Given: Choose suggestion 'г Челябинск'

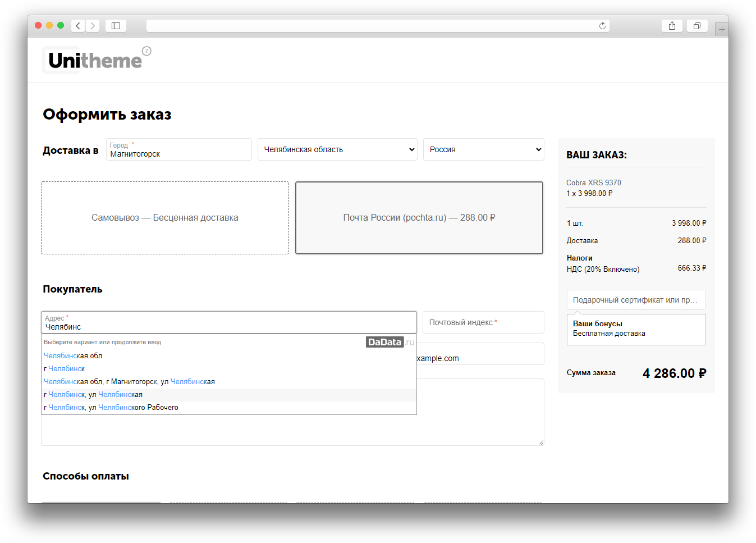Looking at the screenshot, I should pyautogui.click(x=65, y=369).
